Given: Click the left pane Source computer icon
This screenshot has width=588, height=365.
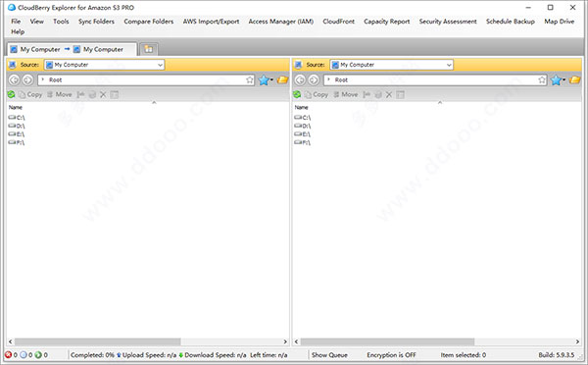Looking at the screenshot, I should [x=13, y=65].
